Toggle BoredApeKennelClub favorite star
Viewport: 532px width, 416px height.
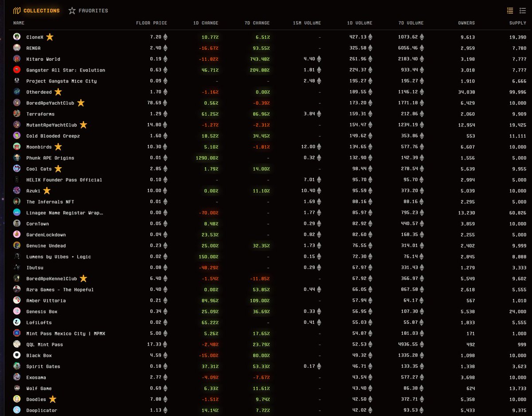click(x=83, y=279)
